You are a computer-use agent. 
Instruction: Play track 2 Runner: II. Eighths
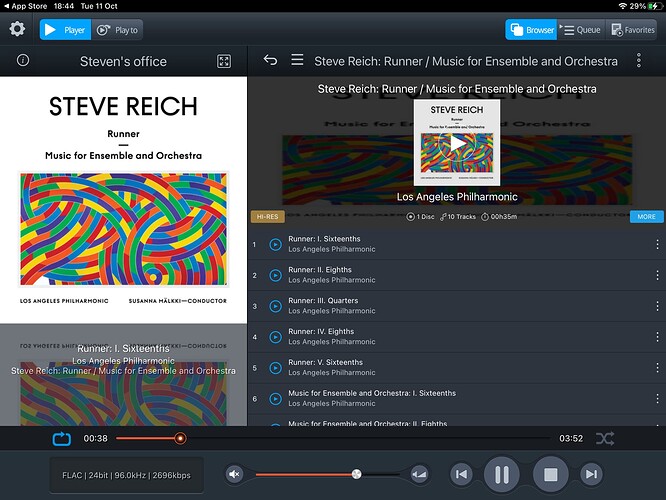click(x=275, y=275)
